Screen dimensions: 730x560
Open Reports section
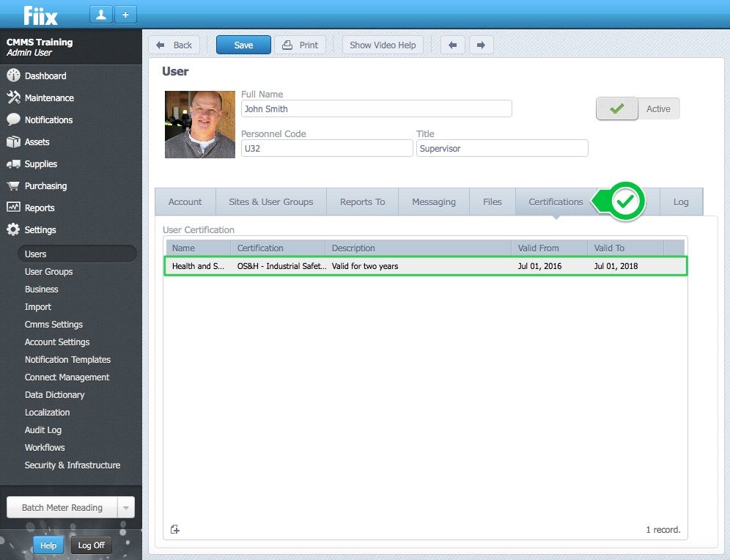(x=39, y=207)
